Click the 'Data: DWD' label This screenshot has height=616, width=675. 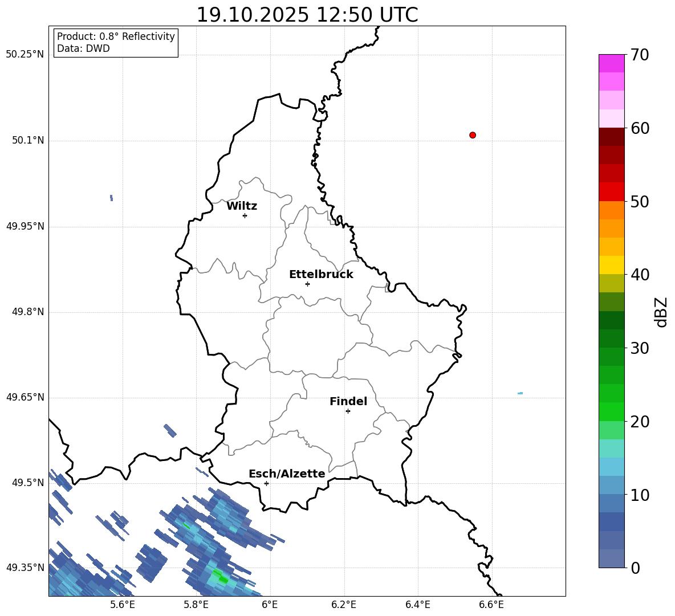(83, 48)
